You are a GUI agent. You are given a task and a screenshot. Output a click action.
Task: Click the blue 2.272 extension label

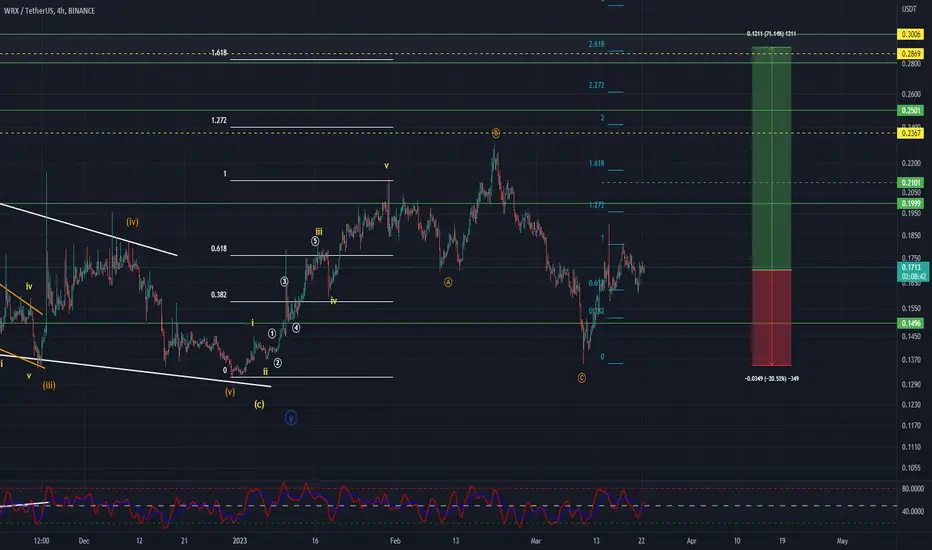596,85
